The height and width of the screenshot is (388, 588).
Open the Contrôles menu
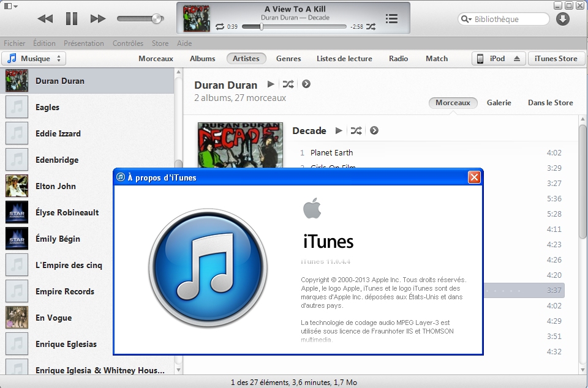[x=128, y=43]
